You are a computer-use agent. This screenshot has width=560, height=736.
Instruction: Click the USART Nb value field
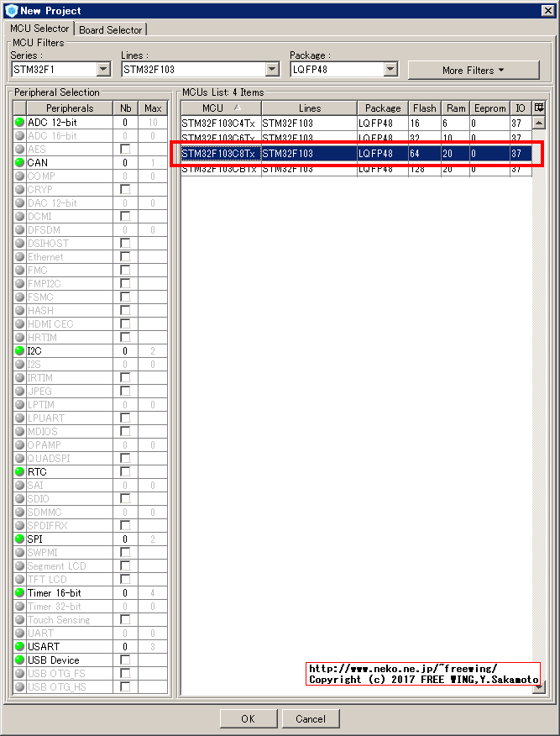coord(125,646)
